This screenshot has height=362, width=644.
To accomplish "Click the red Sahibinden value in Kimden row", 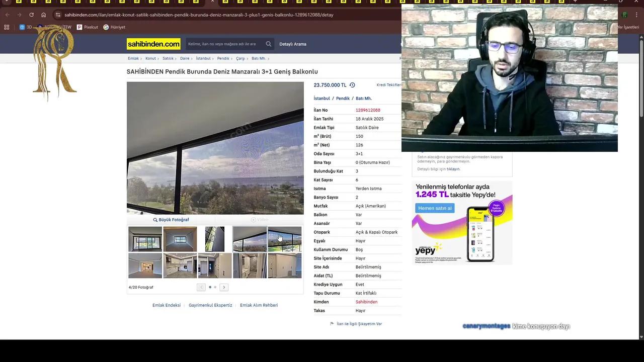I will pos(366,302).
